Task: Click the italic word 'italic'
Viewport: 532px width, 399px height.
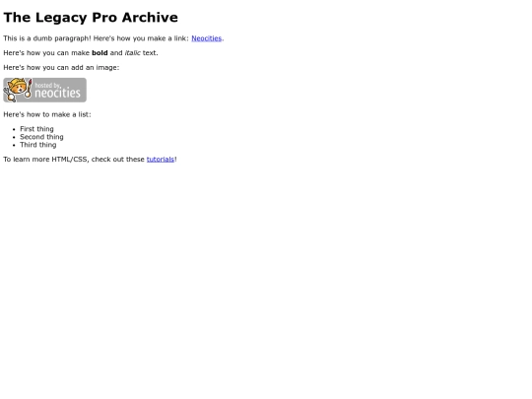Action: [132, 53]
